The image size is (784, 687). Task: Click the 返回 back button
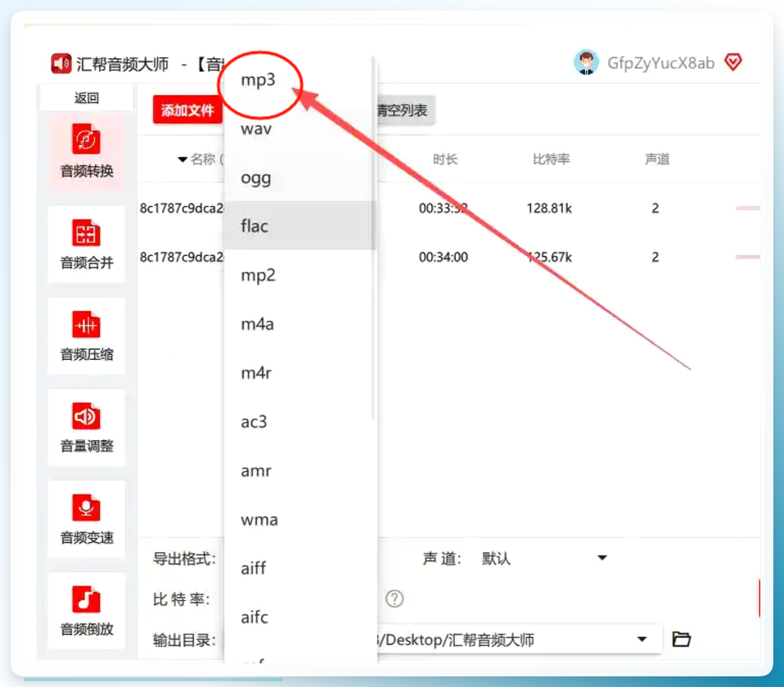87,98
